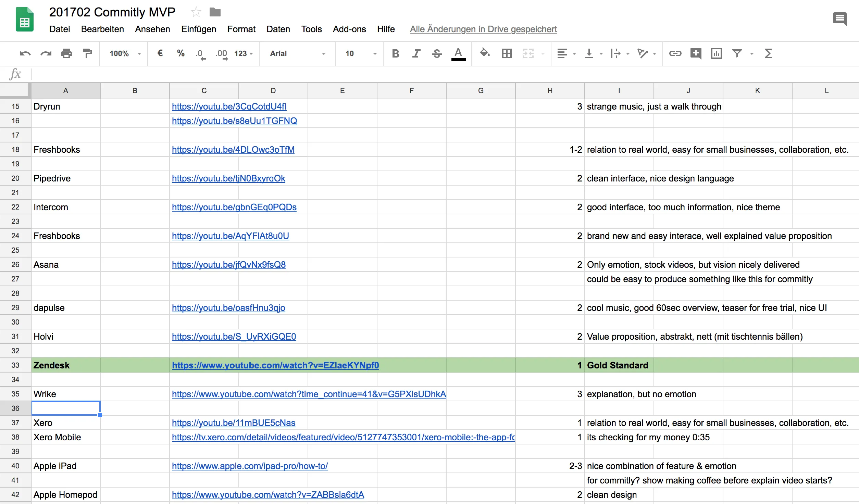This screenshot has width=859, height=504.
Task: Click the Apple iPad how-to link
Action: 250,466
